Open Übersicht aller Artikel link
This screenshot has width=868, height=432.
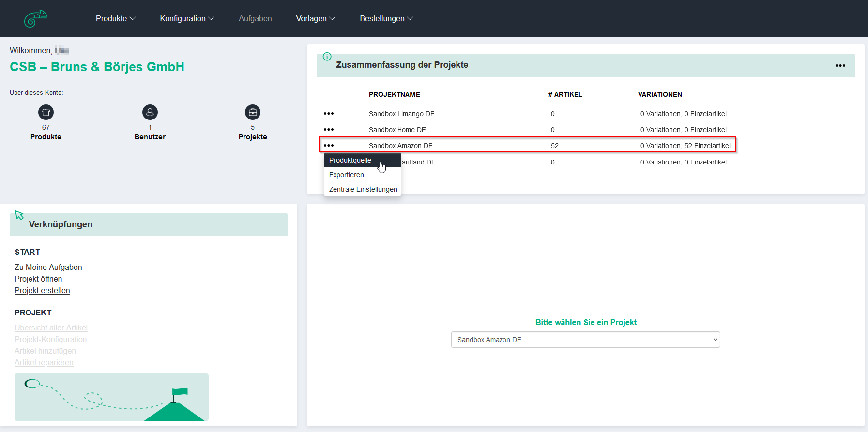point(51,328)
